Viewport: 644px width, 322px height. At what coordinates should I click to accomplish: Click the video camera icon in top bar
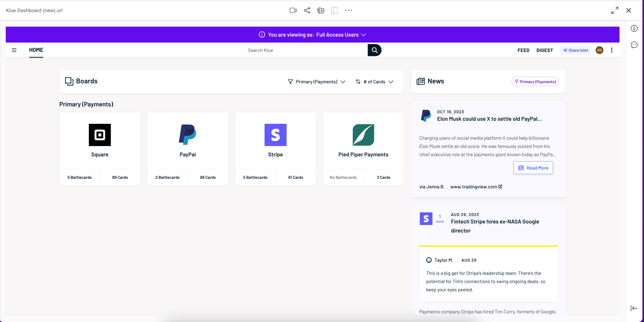click(293, 10)
